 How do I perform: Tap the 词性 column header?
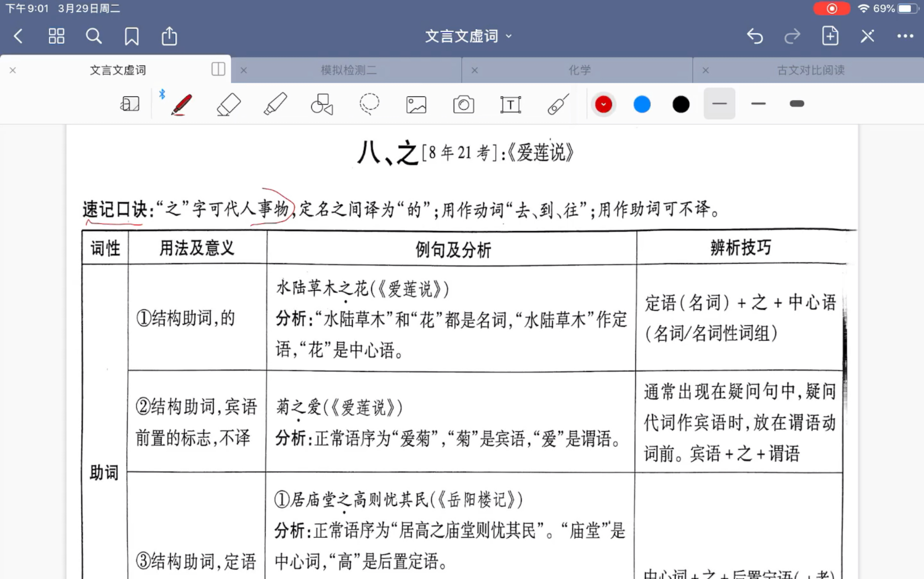click(x=105, y=248)
